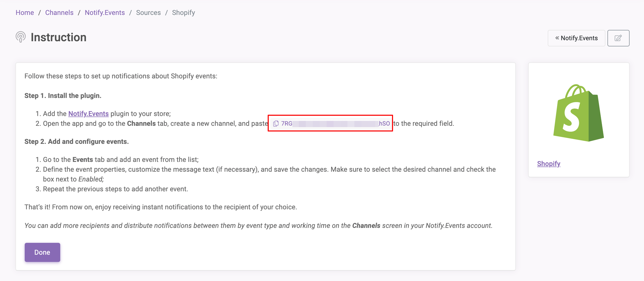Click the double chevron on Notify.Events button
644x281 pixels.
(557, 38)
